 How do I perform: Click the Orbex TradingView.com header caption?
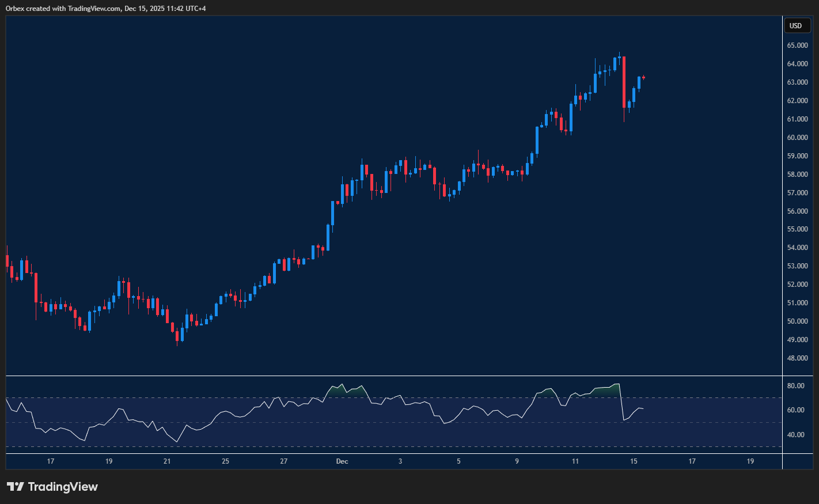point(105,9)
